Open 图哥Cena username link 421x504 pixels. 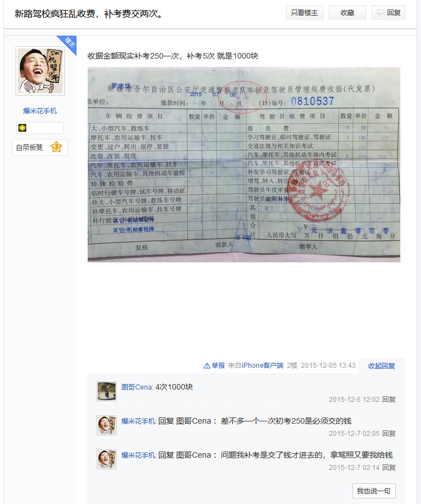tap(137, 387)
